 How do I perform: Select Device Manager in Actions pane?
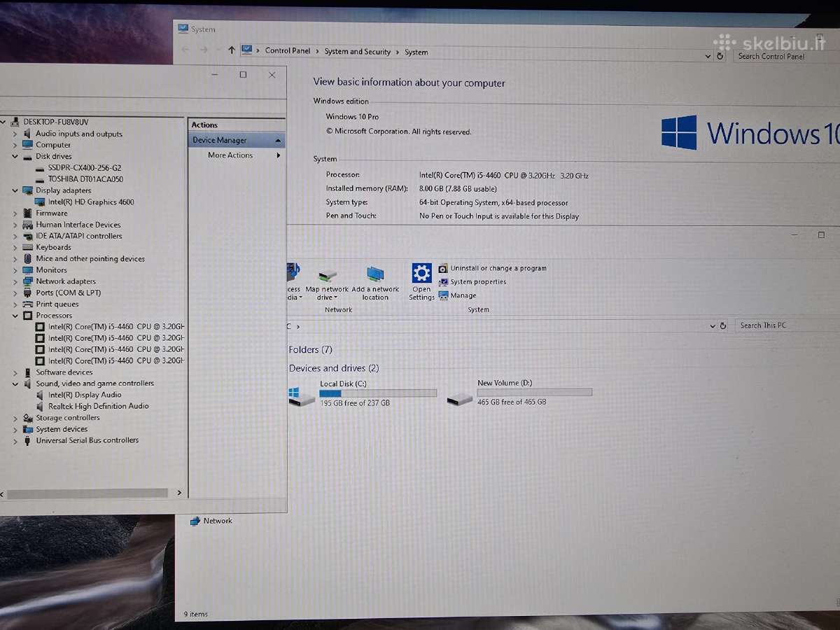point(237,140)
